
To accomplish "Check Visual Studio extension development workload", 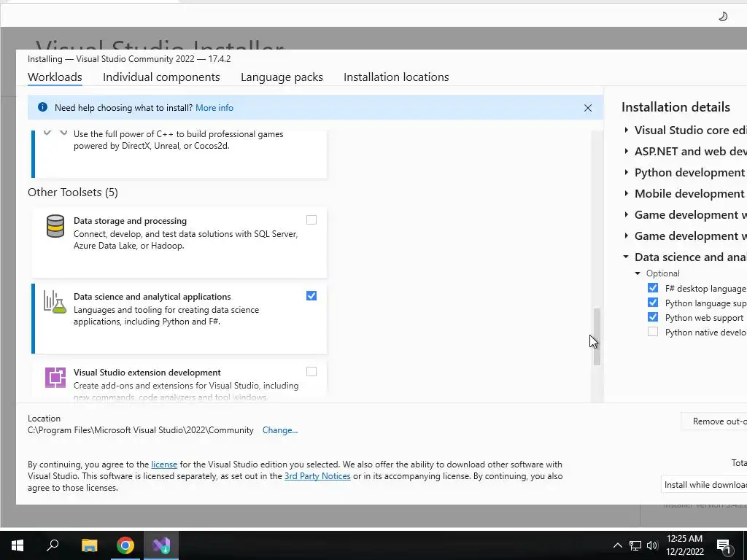I will pos(311,371).
